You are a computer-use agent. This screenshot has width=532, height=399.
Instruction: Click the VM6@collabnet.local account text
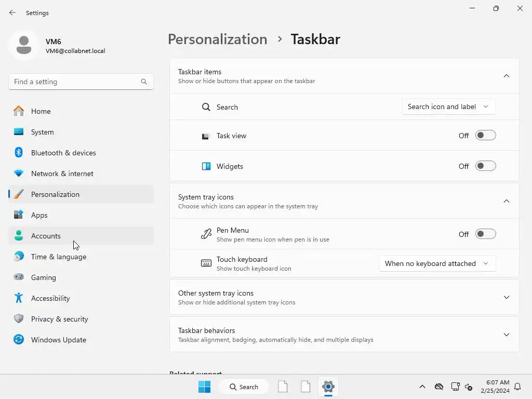75,51
